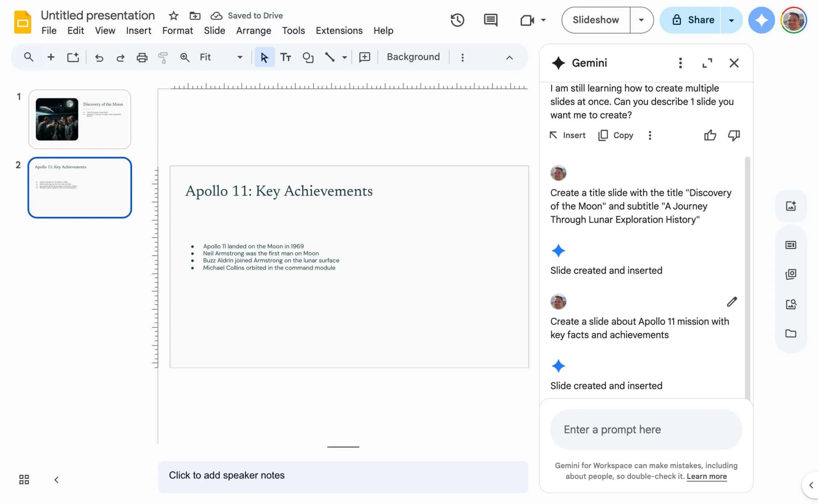Open Share quick options arrow
818x504 pixels.
(732, 20)
